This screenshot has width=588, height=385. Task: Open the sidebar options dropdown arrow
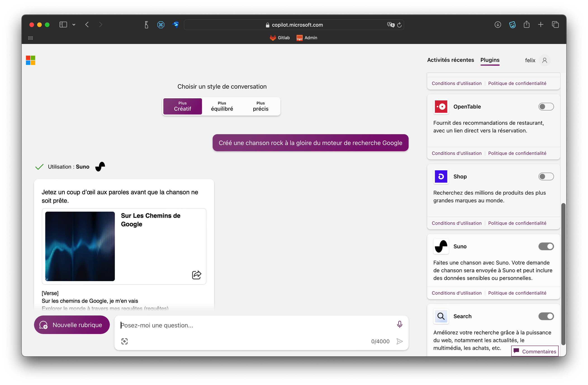[74, 25]
